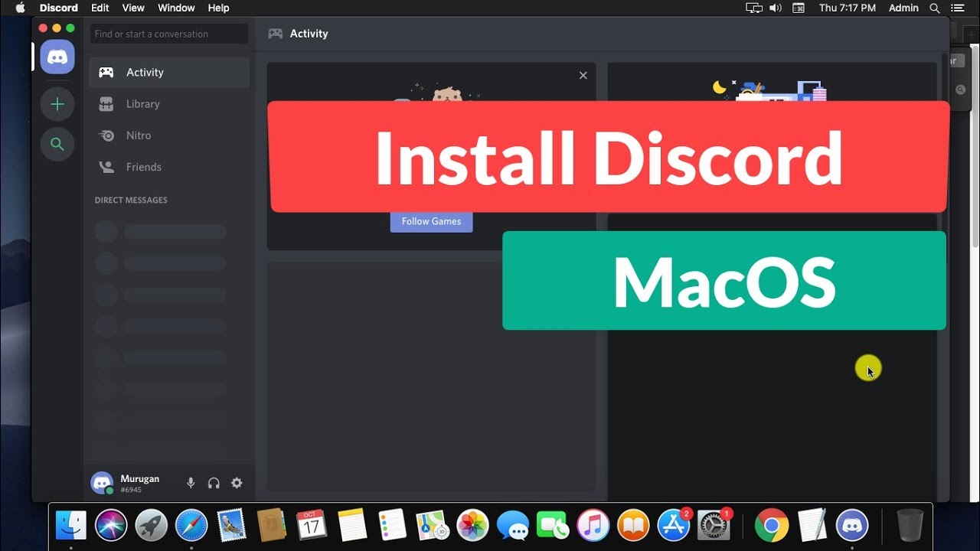The width and height of the screenshot is (980, 551).
Task: Open Launchpad rocket icon in the dock
Action: [151, 526]
